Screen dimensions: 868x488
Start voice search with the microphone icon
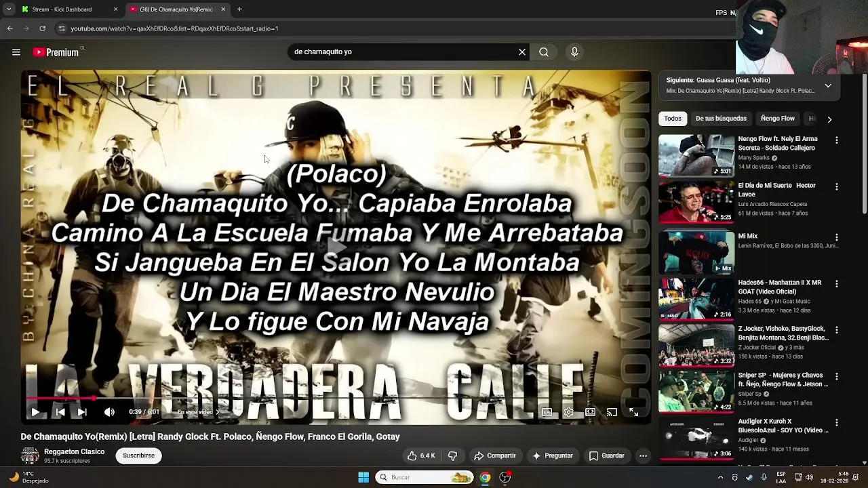(x=574, y=52)
